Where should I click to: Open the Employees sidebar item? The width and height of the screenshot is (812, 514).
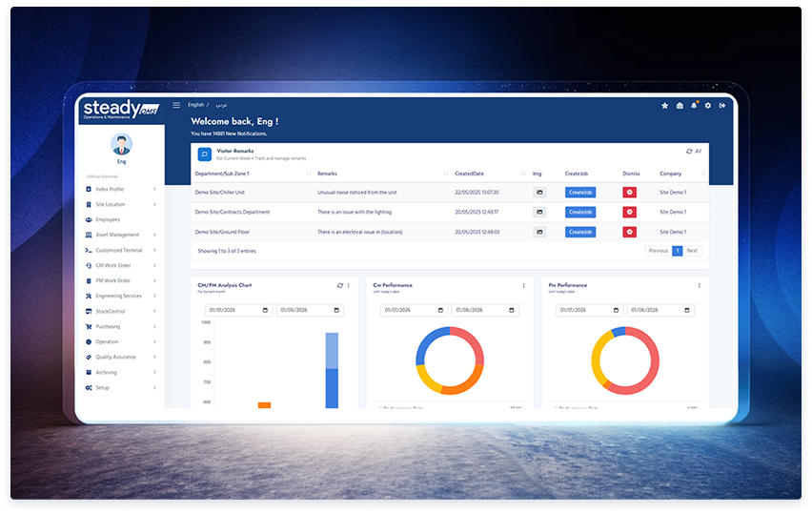tap(108, 219)
